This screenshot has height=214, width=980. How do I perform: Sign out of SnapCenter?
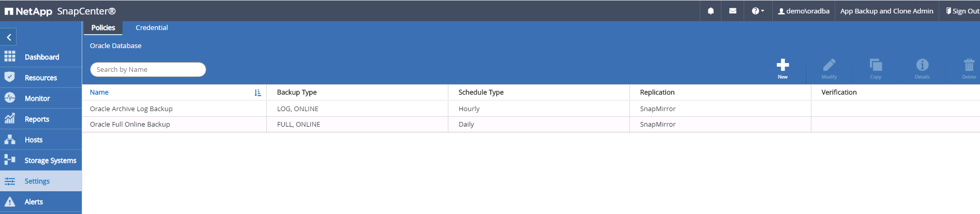click(962, 11)
